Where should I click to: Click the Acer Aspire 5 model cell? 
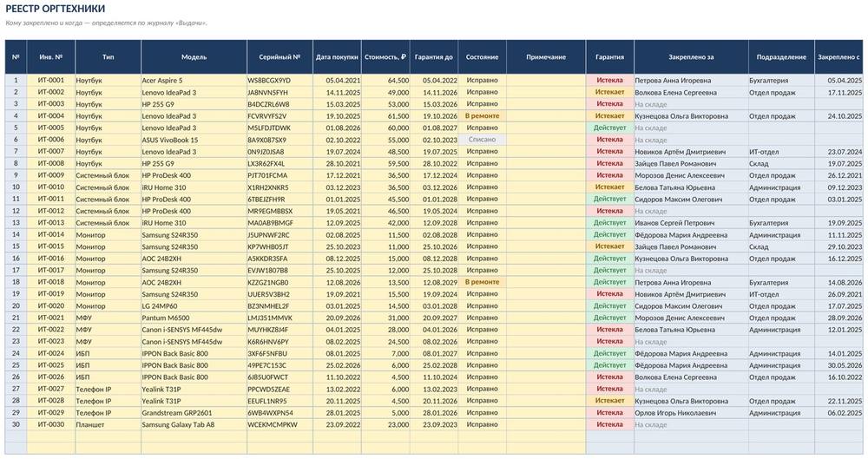(x=194, y=81)
